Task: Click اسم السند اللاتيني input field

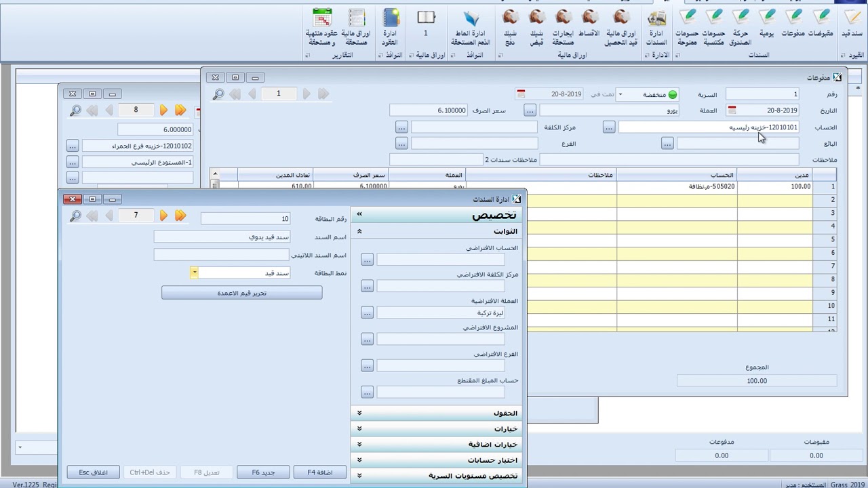Action: click(222, 255)
